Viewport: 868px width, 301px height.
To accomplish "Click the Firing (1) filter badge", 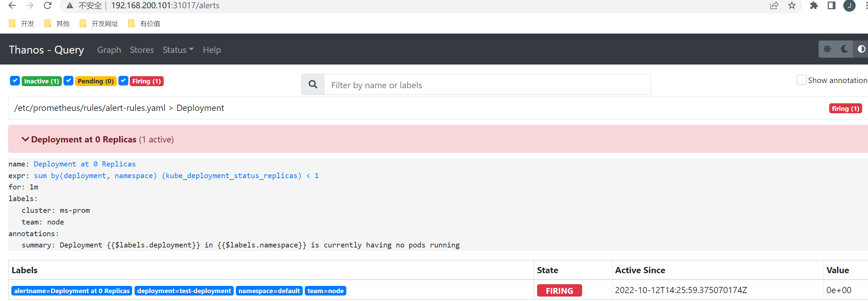I will tap(147, 81).
